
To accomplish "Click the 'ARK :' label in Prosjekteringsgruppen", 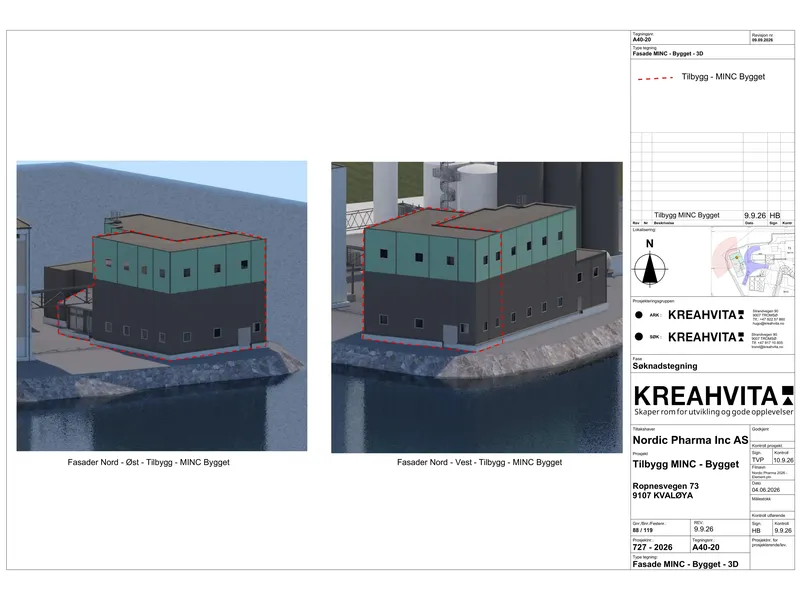I will click(x=656, y=315).
